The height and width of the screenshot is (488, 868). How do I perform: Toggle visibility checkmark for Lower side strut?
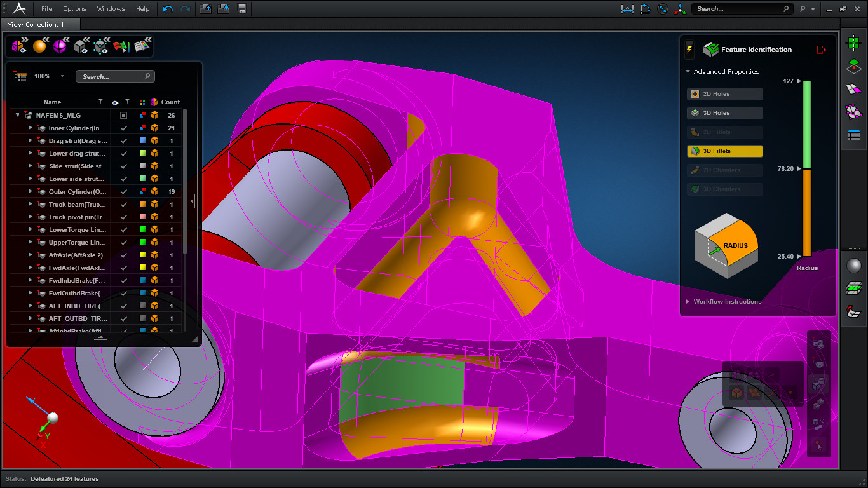[124, 179]
